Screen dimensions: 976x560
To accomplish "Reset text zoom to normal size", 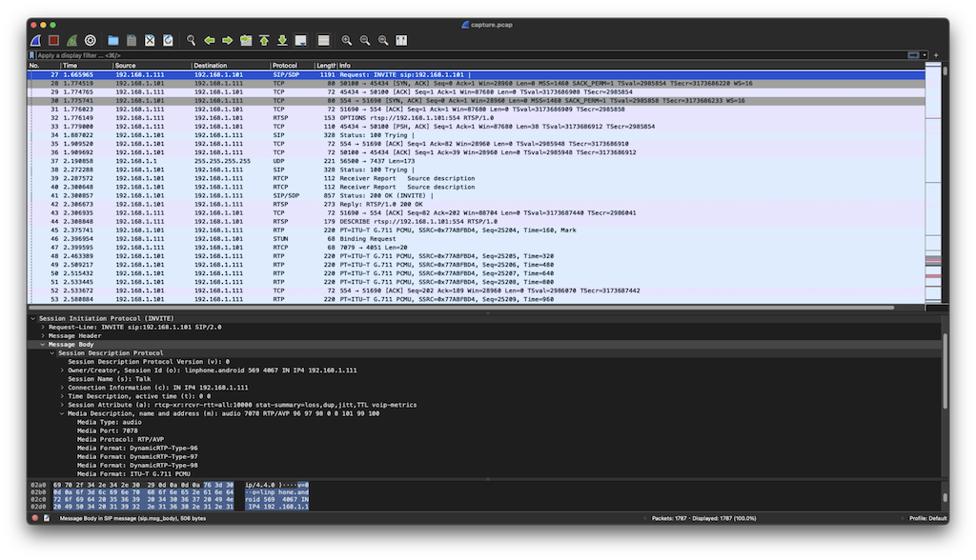I will tap(383, 40).
